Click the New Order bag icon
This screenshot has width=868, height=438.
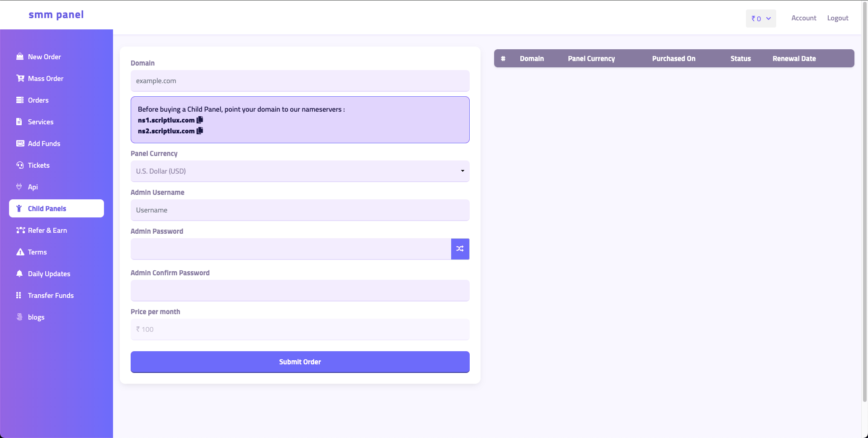20,57
